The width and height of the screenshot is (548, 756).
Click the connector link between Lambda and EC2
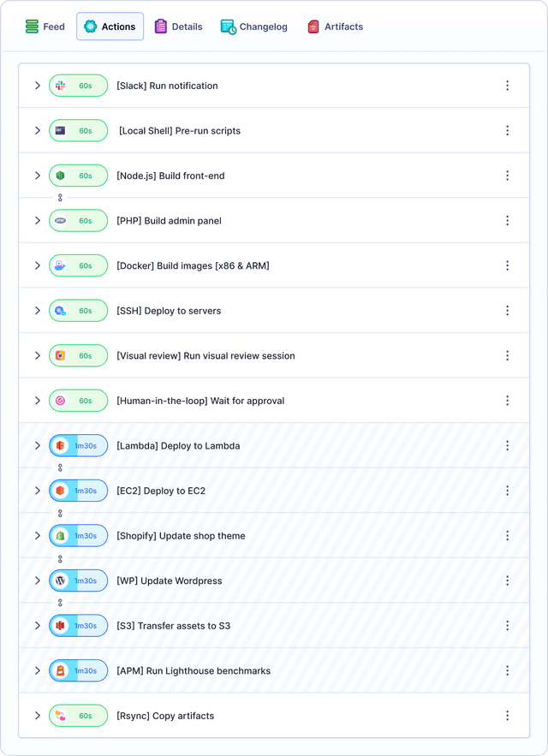[x=60, y=468]
